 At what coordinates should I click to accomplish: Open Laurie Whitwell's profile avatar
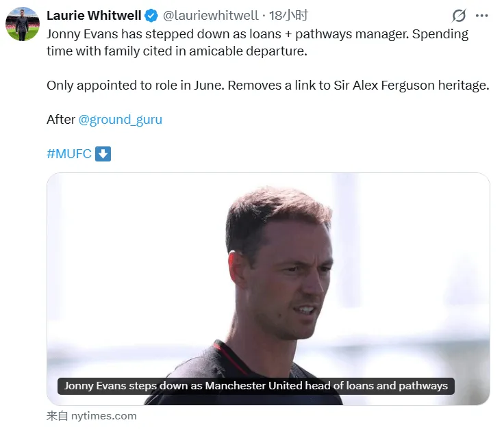click(23, 24)
